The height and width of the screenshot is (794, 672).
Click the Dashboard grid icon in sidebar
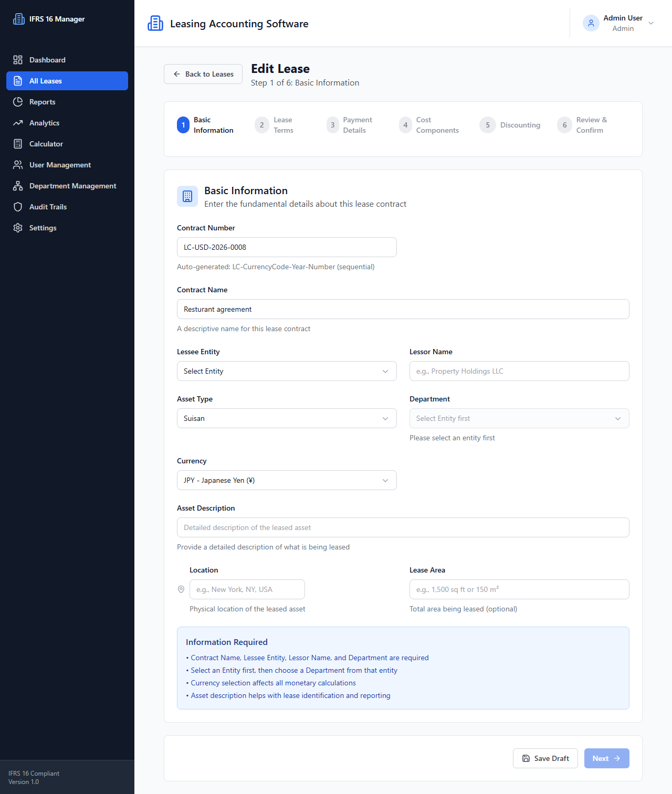[18, 60]
